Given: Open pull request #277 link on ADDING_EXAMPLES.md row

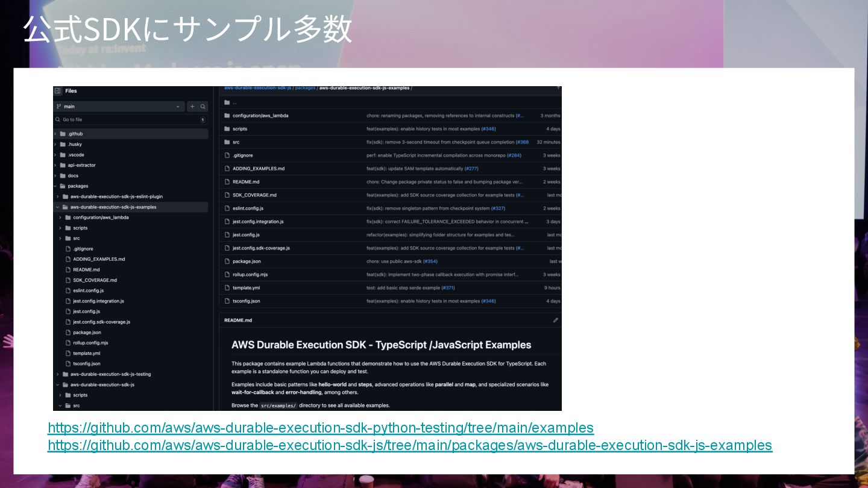Looking at the screenshot, I should point(471,169).
